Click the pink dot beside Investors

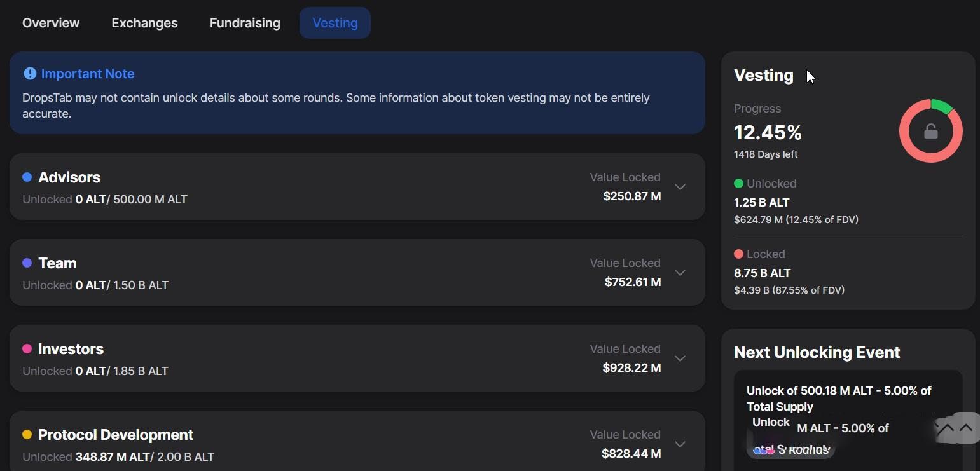[x=27, y=349]
